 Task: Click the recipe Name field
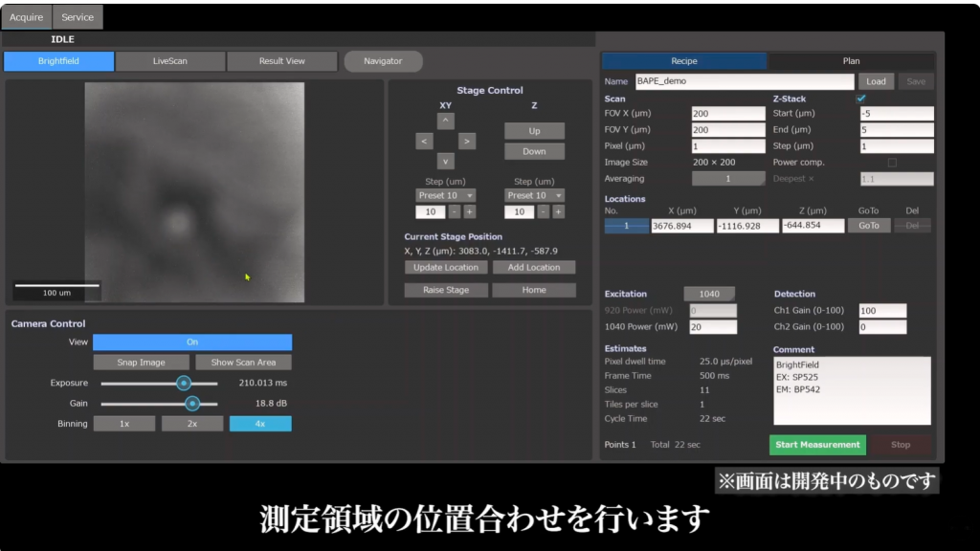coord(745,81)
